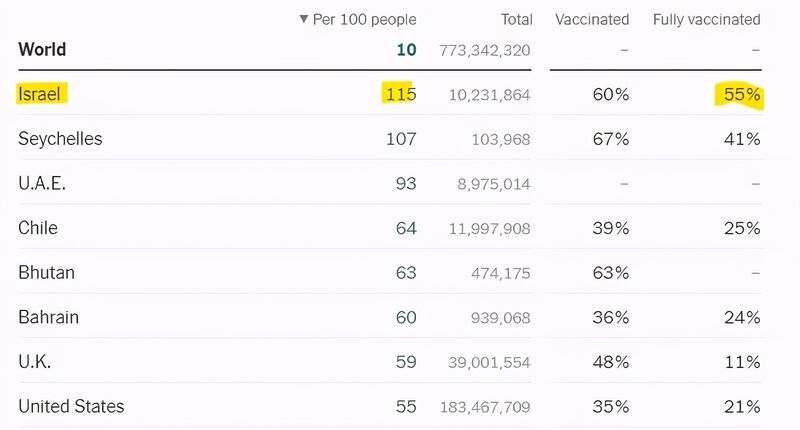Click the Bahrain country name
Screen dimensions: 800x430
(48, 317)
